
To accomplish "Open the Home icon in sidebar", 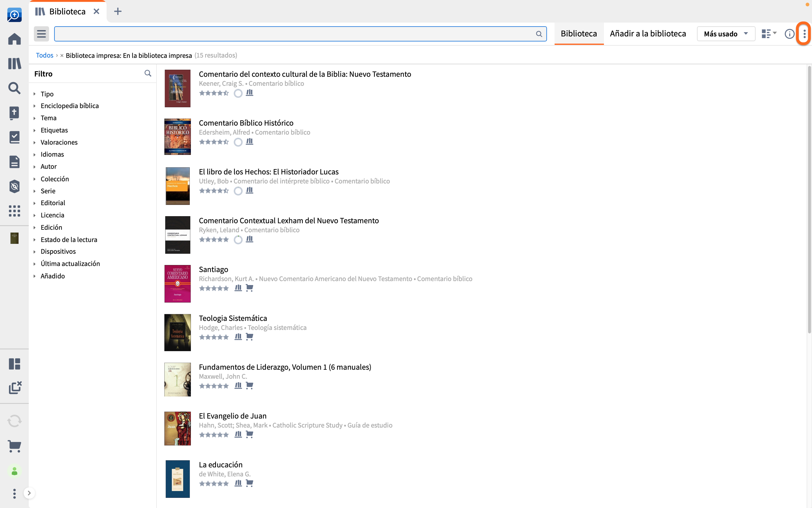I will point(14,39).
